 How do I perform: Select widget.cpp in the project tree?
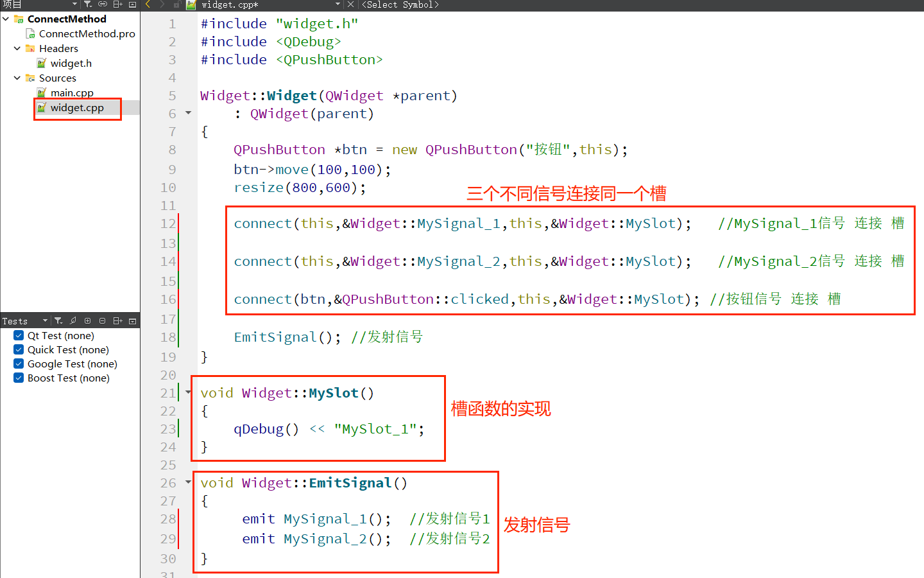pos(77,107)
